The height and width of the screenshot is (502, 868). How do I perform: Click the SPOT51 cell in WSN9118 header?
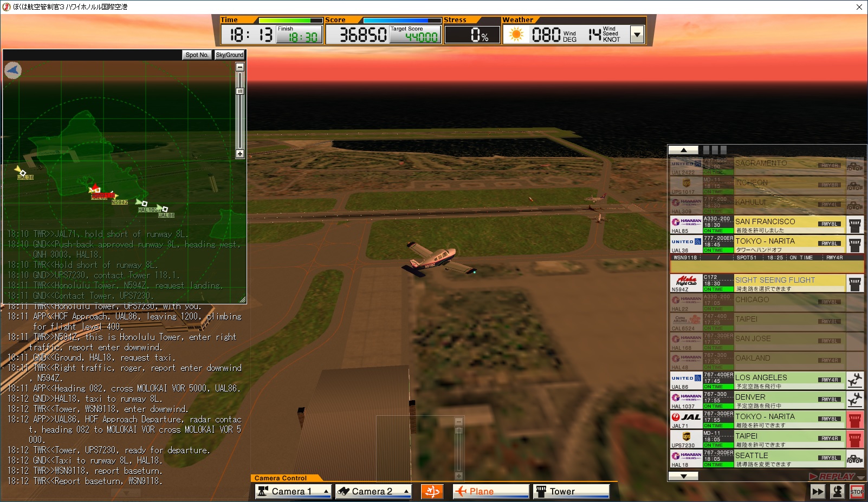tap(746, 258)
